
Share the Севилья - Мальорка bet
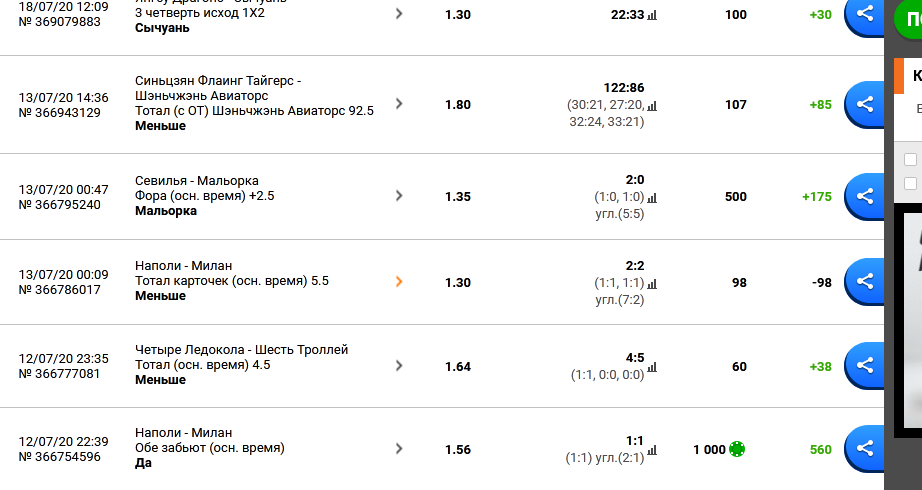tap(864, 196)
